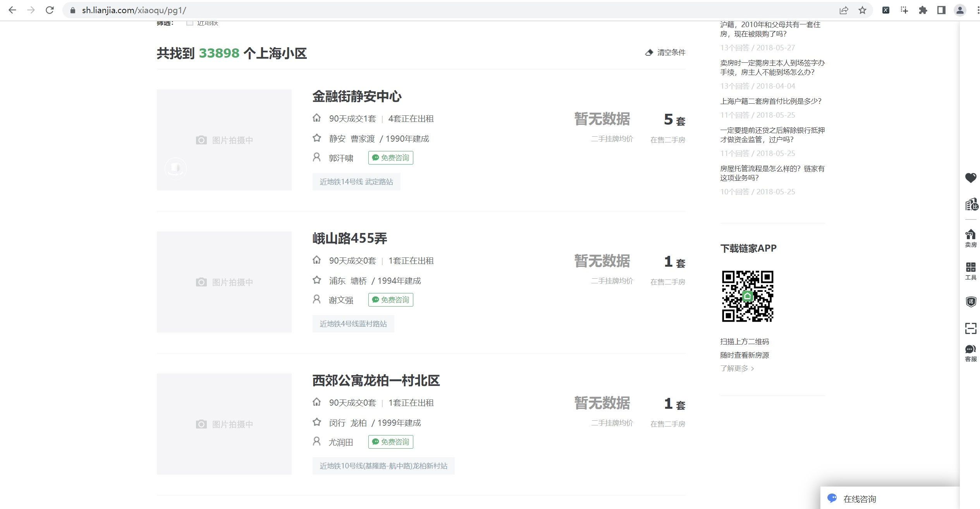980x509 pixels.
Task: Click the 诺 shield promise icon
Action: [x=970, y=302]
